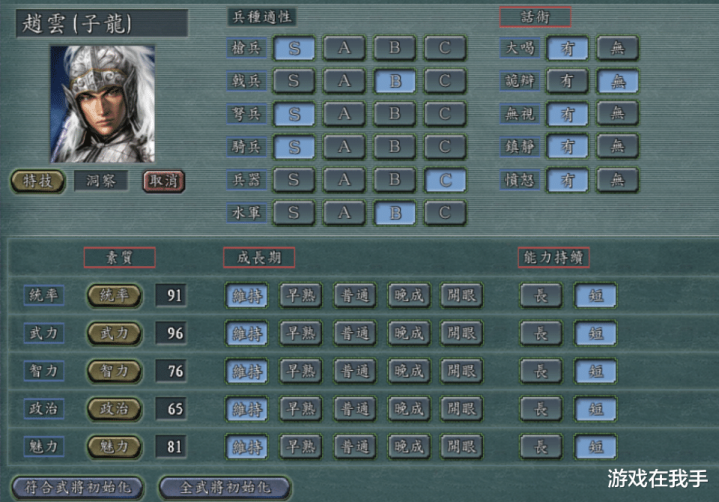
Task: Click 全武將初始化 reset button
Action: coord(225,487)
